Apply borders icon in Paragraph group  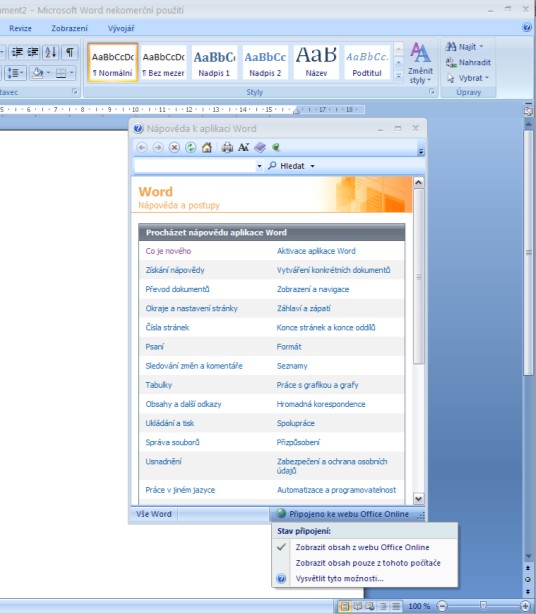coord(61,72)
